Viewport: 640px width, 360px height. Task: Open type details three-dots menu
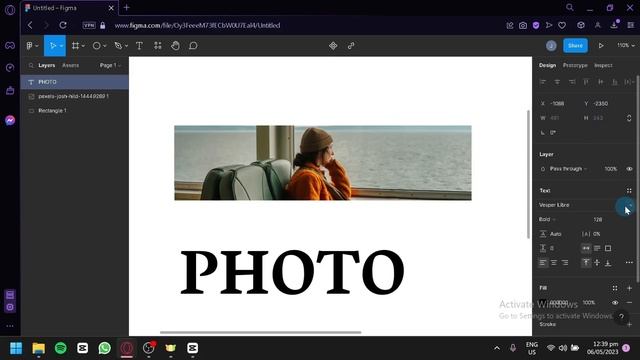[629, 262]
